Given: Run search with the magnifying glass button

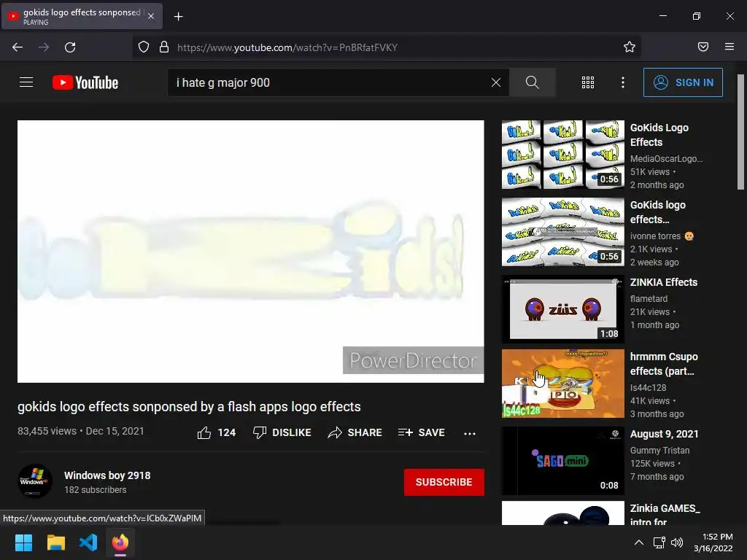Looking at the screenshot, I should 532,82.
